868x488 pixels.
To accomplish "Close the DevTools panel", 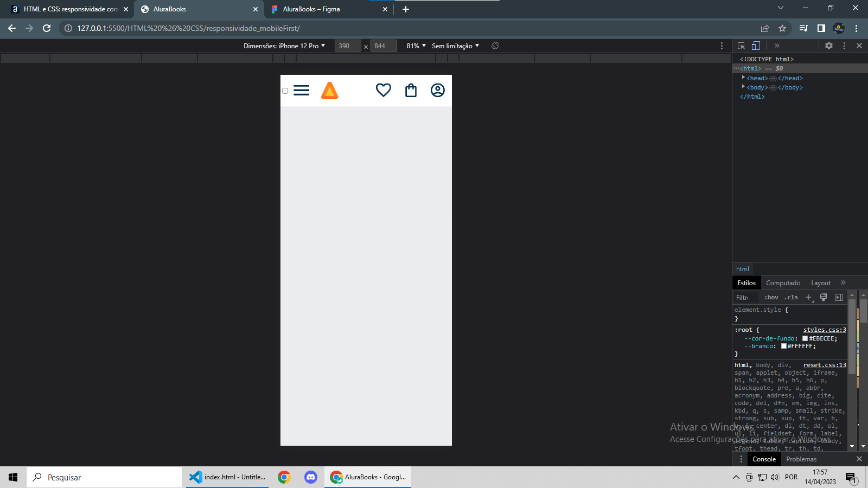I will (x=859, y=46).
